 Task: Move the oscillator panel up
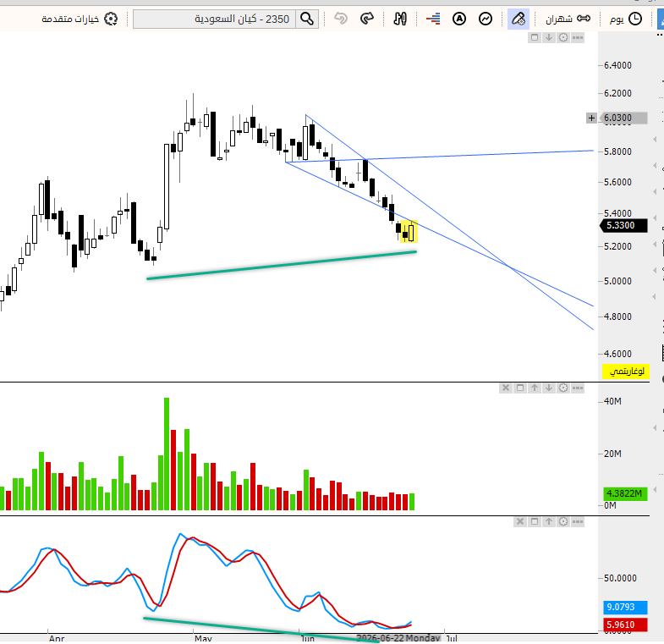coord(549,521)
